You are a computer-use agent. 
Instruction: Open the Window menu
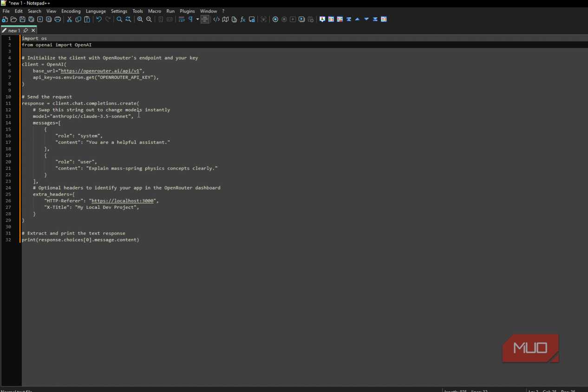tap(209, 11)
